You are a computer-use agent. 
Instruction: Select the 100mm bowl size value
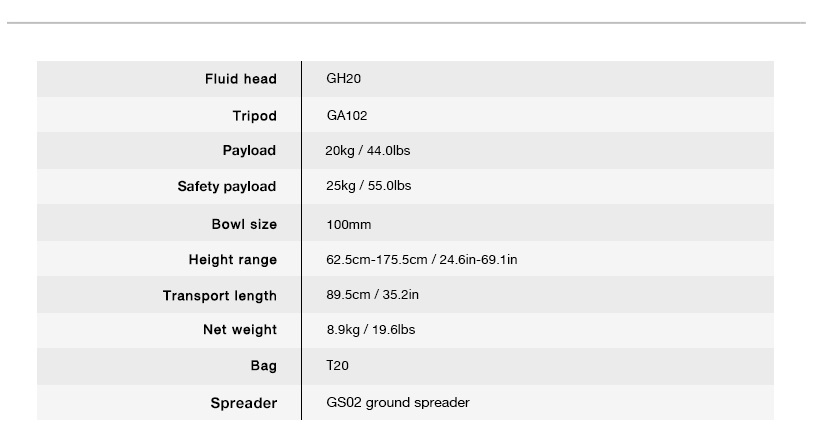pyautogui.click(x=348, y=224)
